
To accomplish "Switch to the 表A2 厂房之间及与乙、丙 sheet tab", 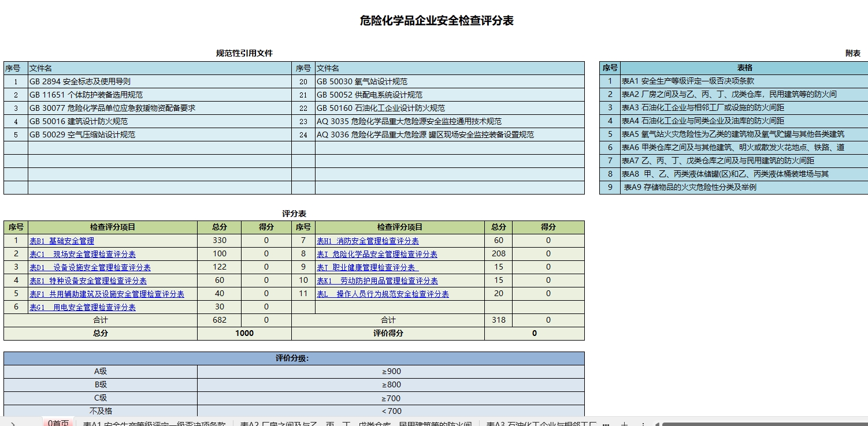I will click(356, 423).
